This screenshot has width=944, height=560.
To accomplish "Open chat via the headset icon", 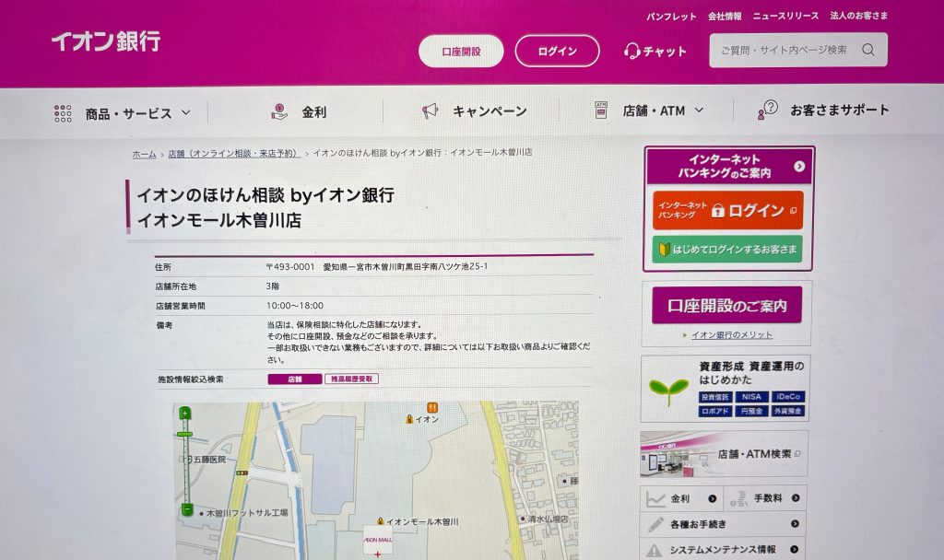I will (x=632, y=51).
